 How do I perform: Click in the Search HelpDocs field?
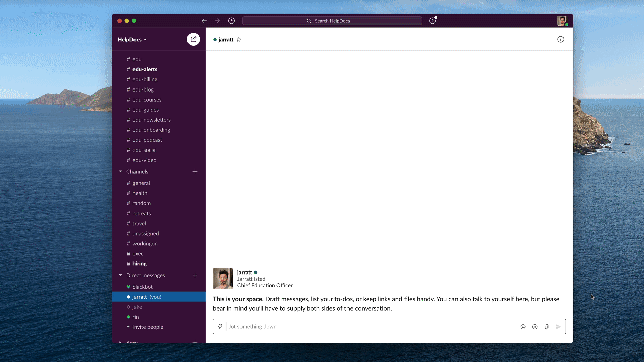(x=332, y=21)
